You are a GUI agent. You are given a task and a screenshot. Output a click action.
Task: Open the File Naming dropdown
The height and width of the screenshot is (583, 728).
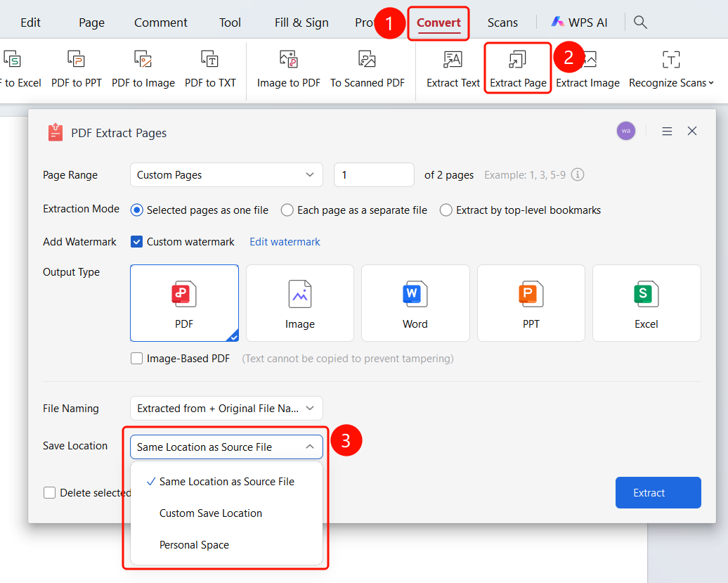click(x=226, y=409)
